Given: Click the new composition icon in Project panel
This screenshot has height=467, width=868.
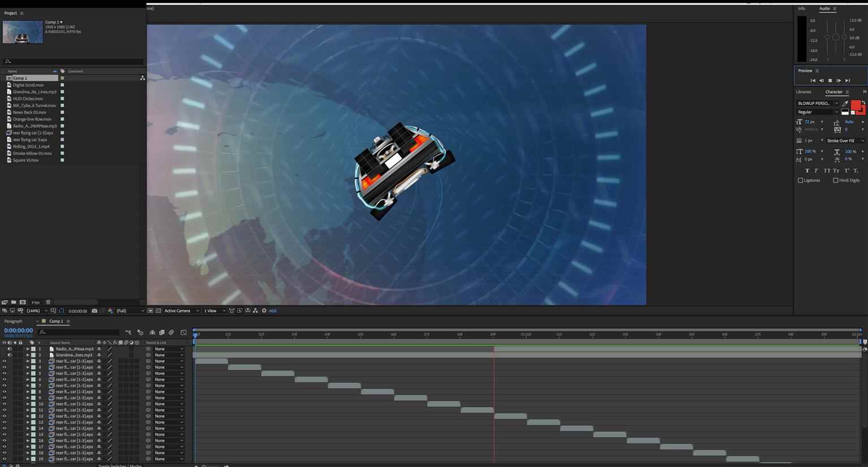Looking at the screenshot, I should point(23,302).
